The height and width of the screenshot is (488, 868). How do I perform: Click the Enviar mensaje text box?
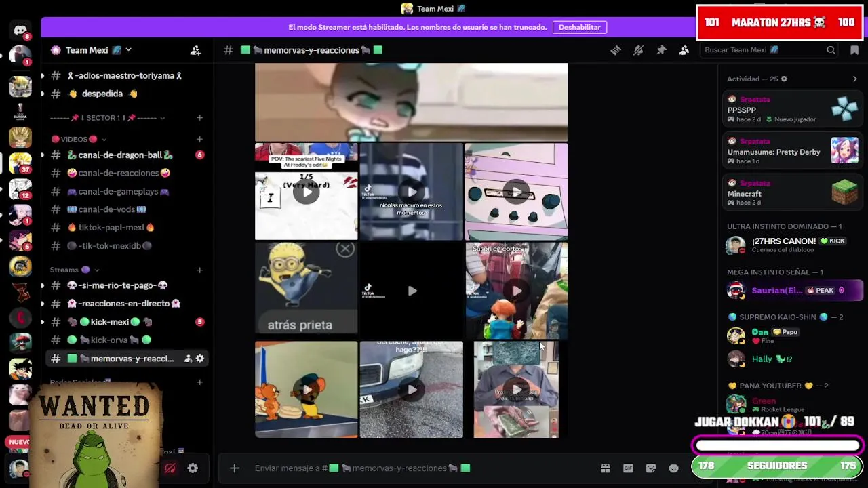pos(420,468)
